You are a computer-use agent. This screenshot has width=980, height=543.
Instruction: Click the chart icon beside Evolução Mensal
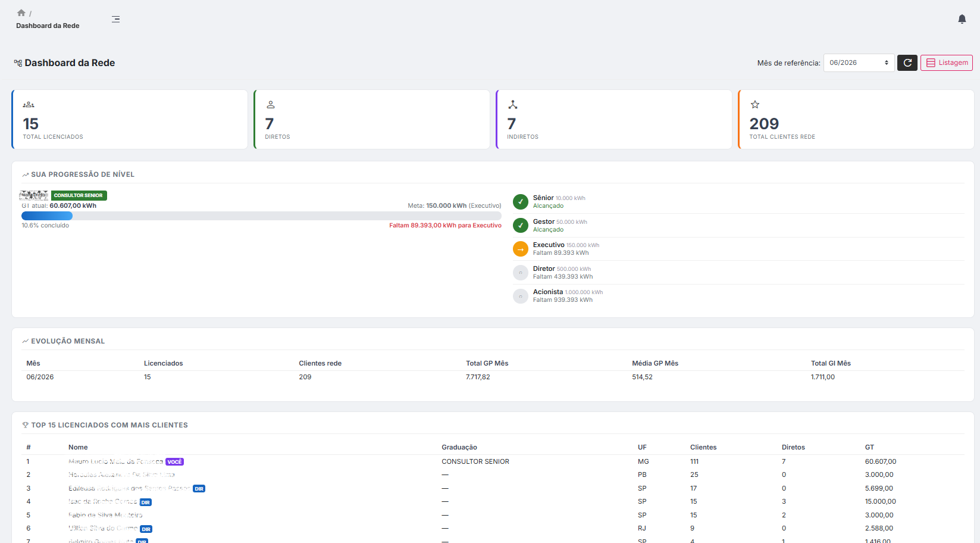click(26, 341)
